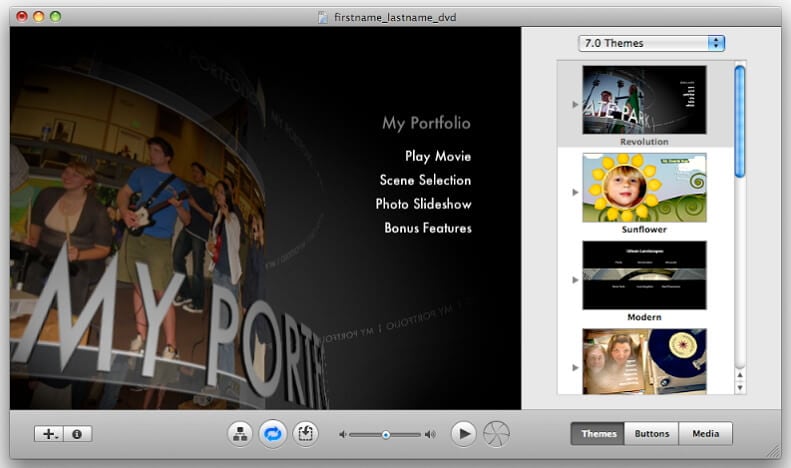791x468 pixels.
Task: Click the scrollbar down arrow
Action: click(x=740, y=387)
